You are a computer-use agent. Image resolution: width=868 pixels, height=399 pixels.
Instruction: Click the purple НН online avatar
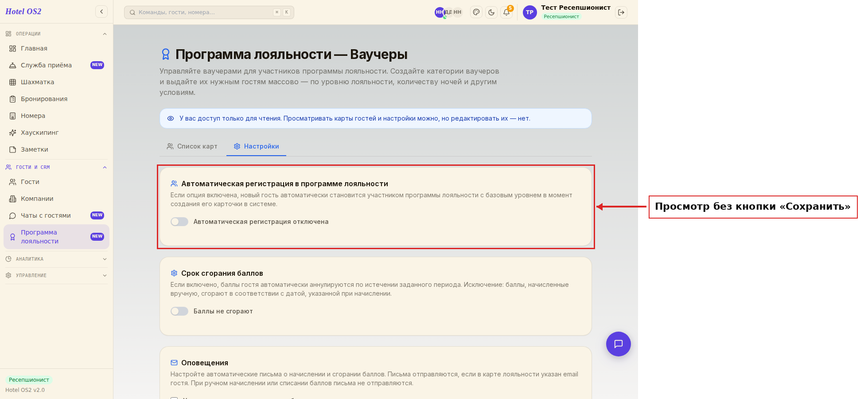coord(440,12)
